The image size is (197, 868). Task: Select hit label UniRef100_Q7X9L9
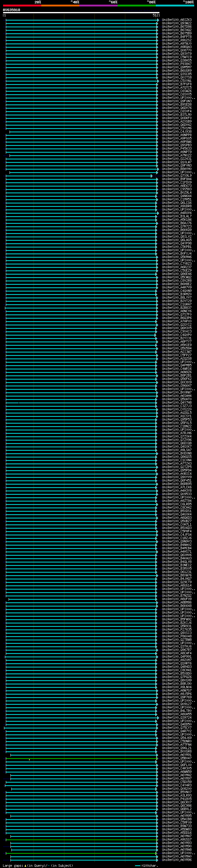tap(177, 176)
